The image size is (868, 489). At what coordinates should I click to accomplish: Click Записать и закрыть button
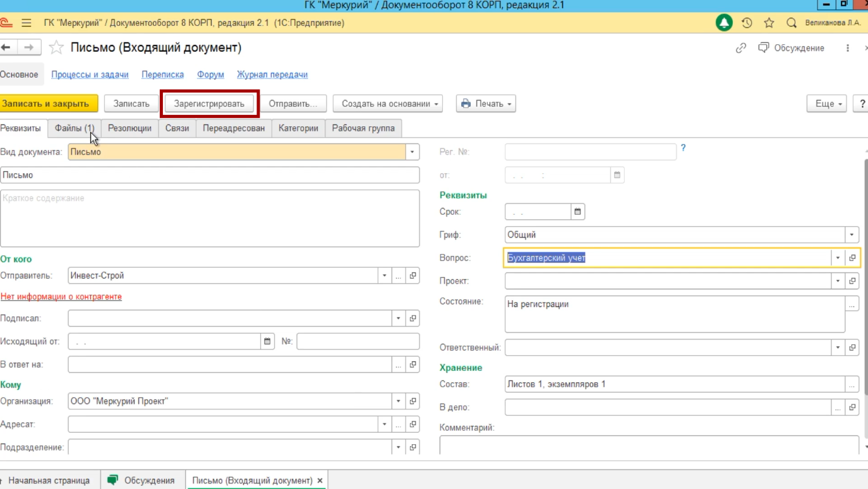(49, 104)
